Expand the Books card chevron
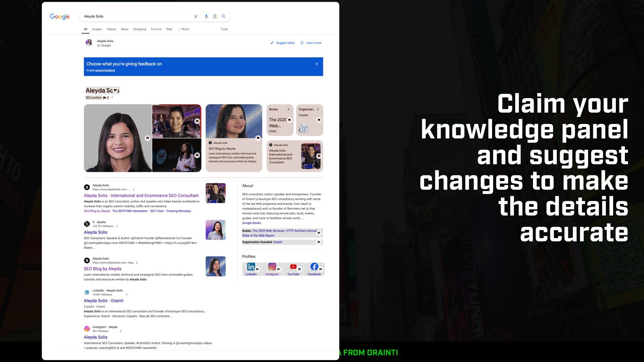This screenshot has height=362, width=644. coord(288,109)
